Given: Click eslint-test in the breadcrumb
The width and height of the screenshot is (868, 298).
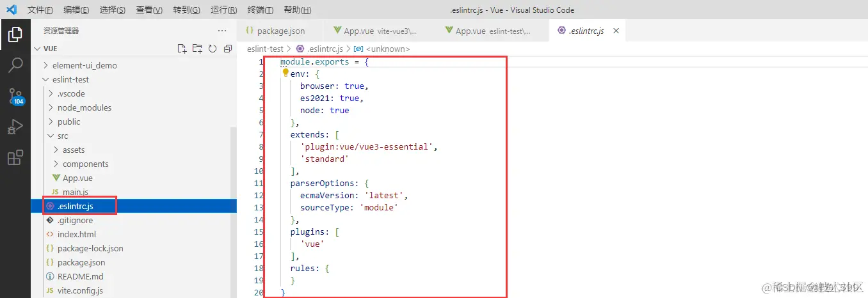Looking at the screenshot, I should point(266,49).
